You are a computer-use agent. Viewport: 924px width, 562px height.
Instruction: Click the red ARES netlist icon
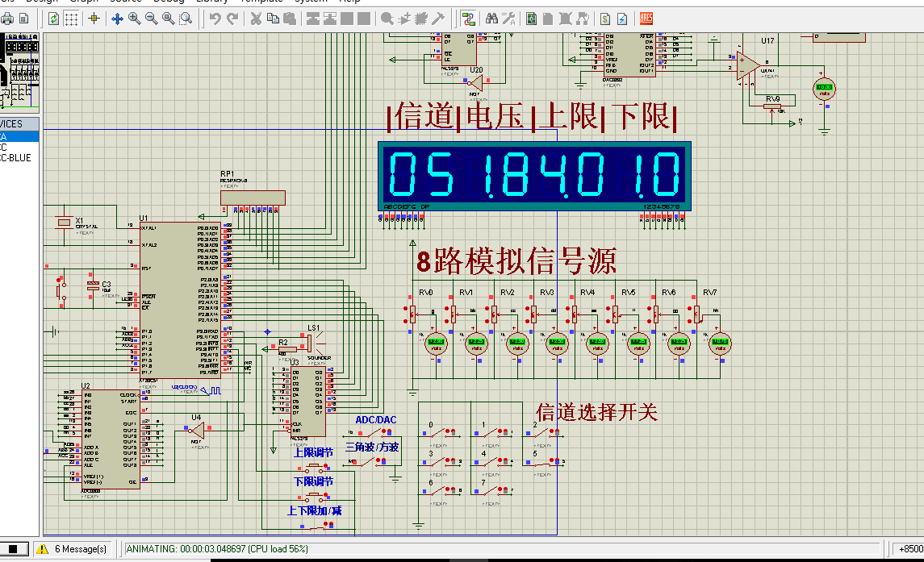[646, 19]
